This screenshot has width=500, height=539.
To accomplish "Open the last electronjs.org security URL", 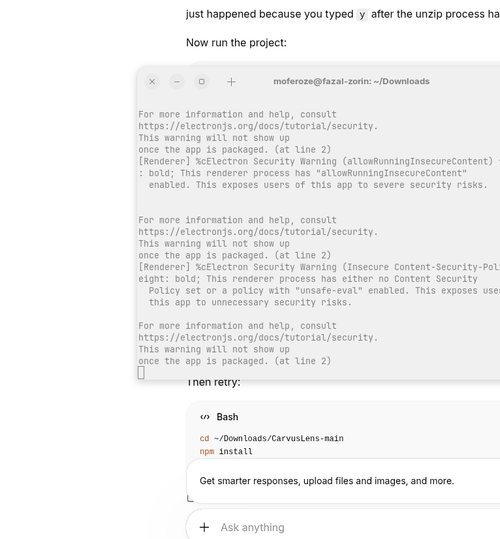I will [258, 338].
